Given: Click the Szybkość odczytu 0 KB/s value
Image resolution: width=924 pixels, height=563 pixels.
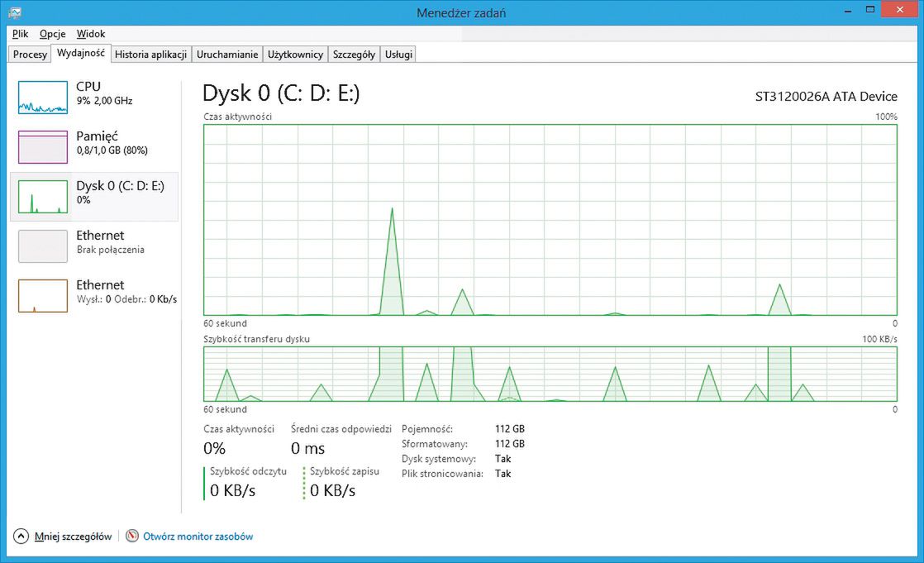Looking at the screenshot, I should coord(233,490).
